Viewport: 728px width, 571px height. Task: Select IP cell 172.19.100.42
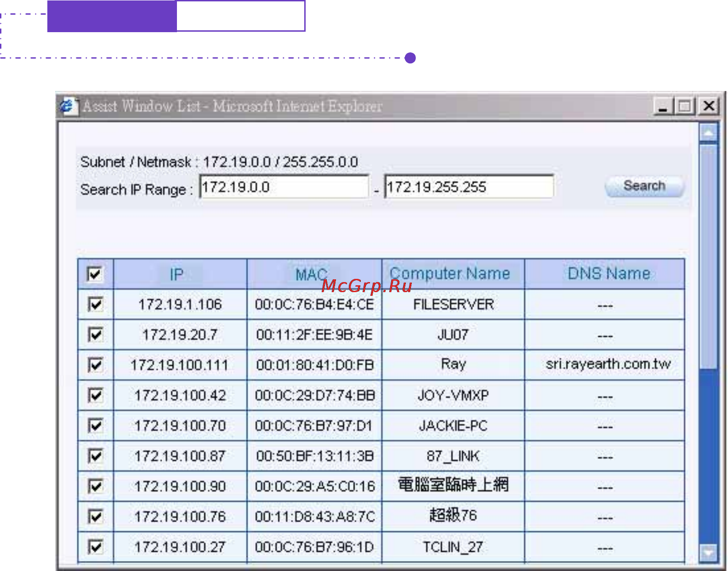(x=180, y=396)
